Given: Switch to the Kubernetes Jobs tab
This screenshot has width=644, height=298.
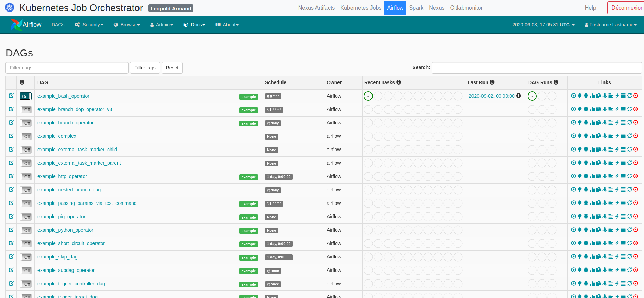Looking at the screenshot, I should point(361,8).
